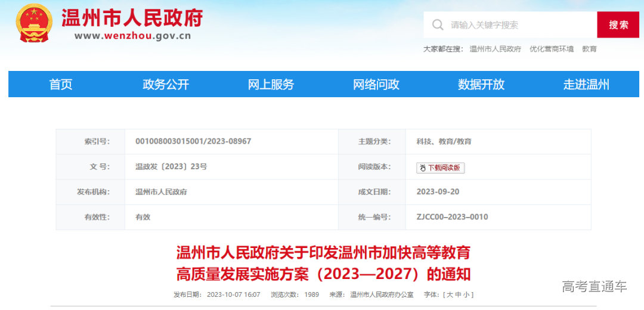Click the search magnifier icon
Image resolution: width=644 pixels, height=310 pixels.
point(438,24)
